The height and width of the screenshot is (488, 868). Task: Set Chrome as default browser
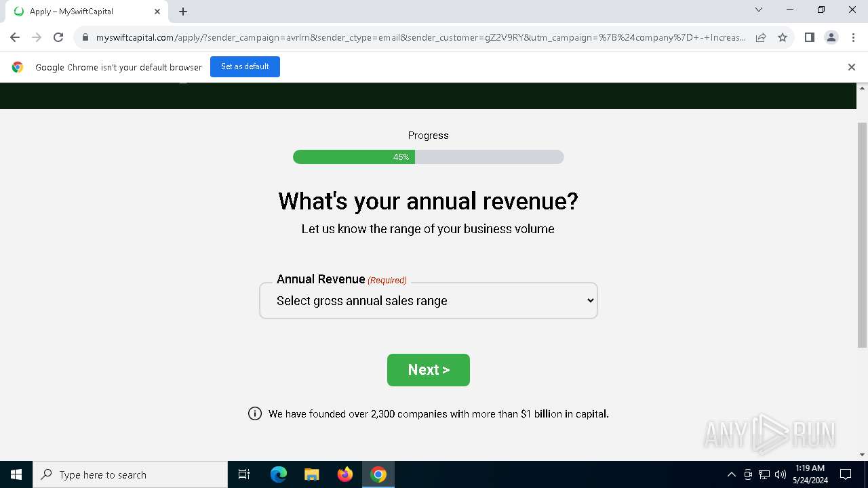[x=245, y=66]
